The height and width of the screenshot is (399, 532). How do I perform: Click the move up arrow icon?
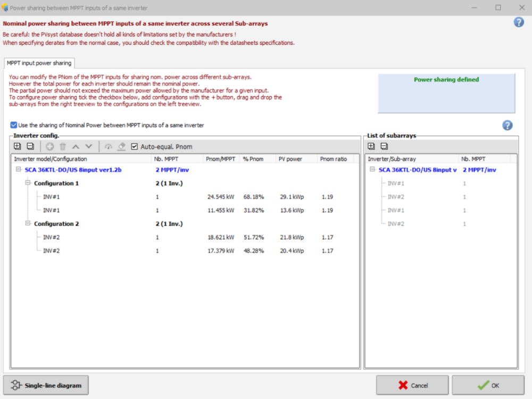coord(76,146)
